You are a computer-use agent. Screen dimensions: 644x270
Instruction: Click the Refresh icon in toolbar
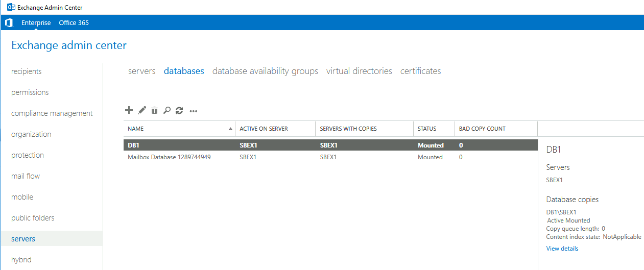click(179, 110)
